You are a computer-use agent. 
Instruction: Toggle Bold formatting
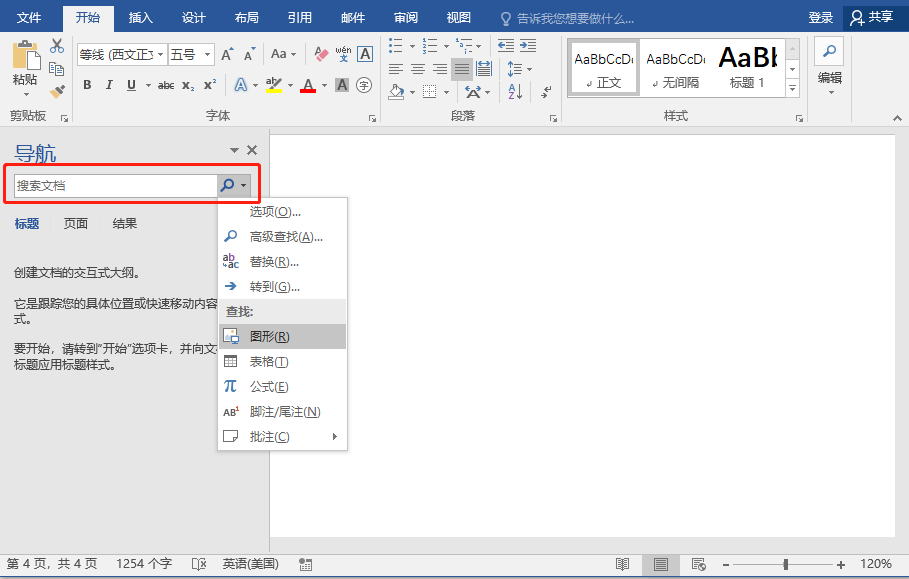click(87, 85)
